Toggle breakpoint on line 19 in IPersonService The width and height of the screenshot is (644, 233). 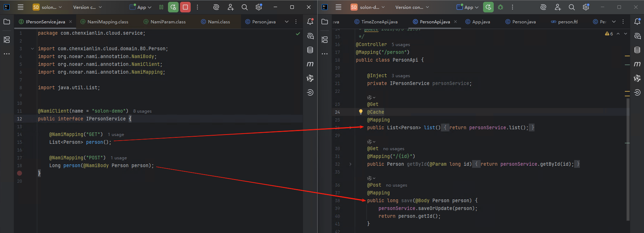(19, 173)
